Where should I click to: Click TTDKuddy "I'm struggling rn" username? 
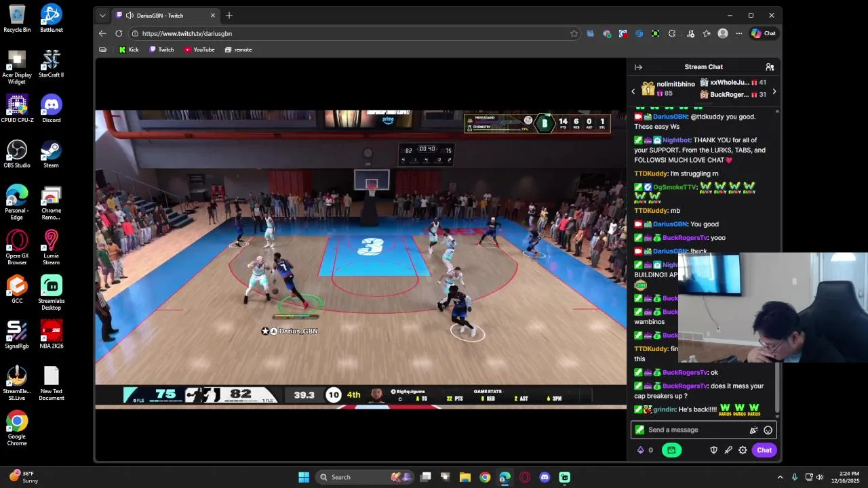point(650,174)
